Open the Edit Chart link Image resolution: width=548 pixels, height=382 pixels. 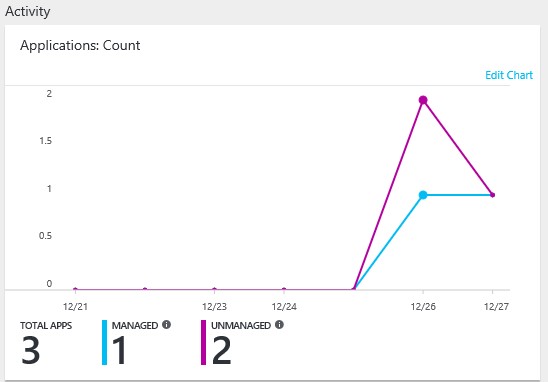point(509,75)
